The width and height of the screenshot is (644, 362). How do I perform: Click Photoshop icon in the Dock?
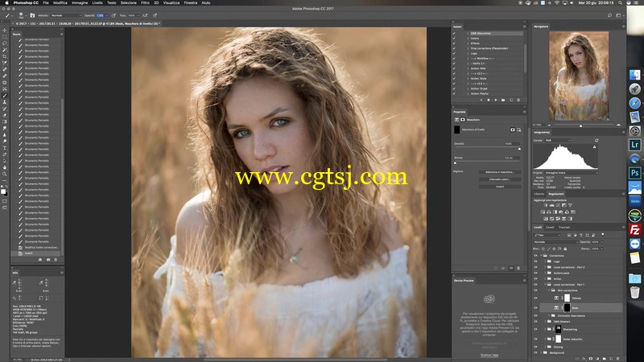tap(634, 173)
